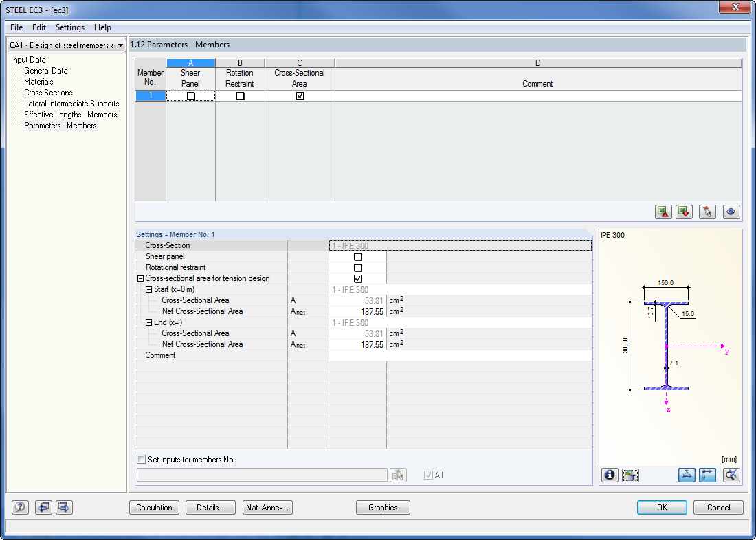Click column D header
The image size is (756, 540).
[537, 63]
